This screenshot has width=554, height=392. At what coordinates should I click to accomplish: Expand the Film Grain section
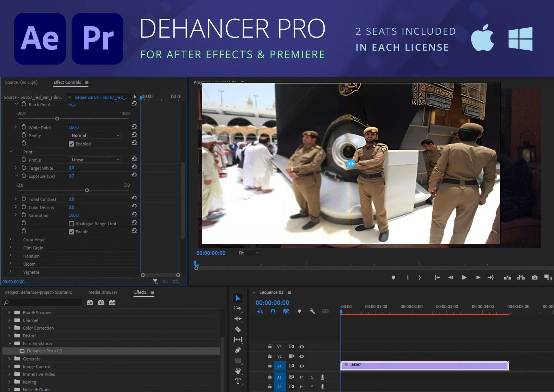point(10,247)
